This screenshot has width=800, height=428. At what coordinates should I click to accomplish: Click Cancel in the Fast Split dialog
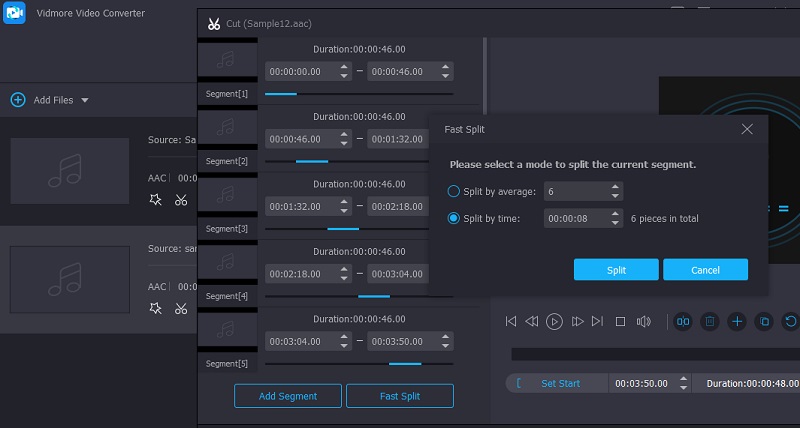tap(705, 270)
